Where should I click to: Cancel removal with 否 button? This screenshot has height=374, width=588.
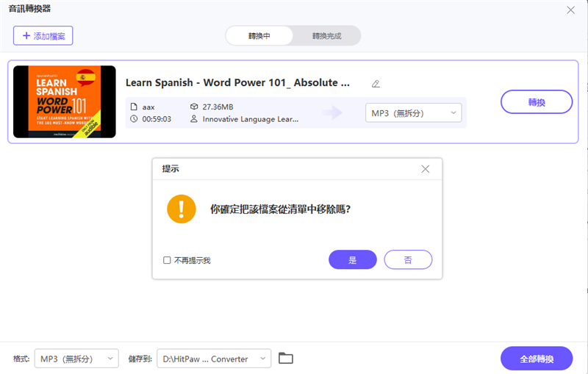point(408,259)
